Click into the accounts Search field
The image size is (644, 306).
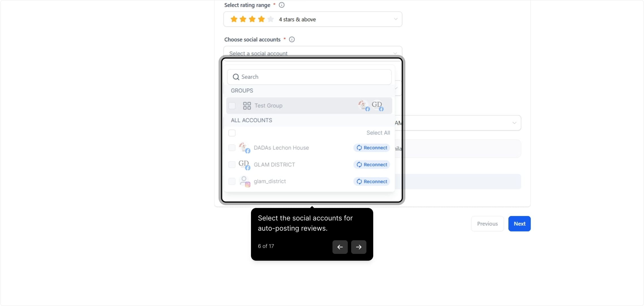point(309,77)
